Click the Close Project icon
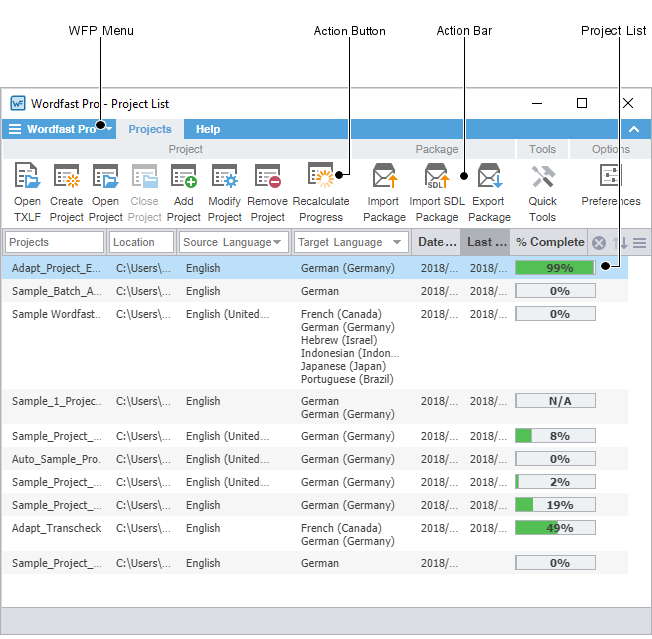Image resolution: width=652 pixels, height=639 pixels. click(145, 175)
